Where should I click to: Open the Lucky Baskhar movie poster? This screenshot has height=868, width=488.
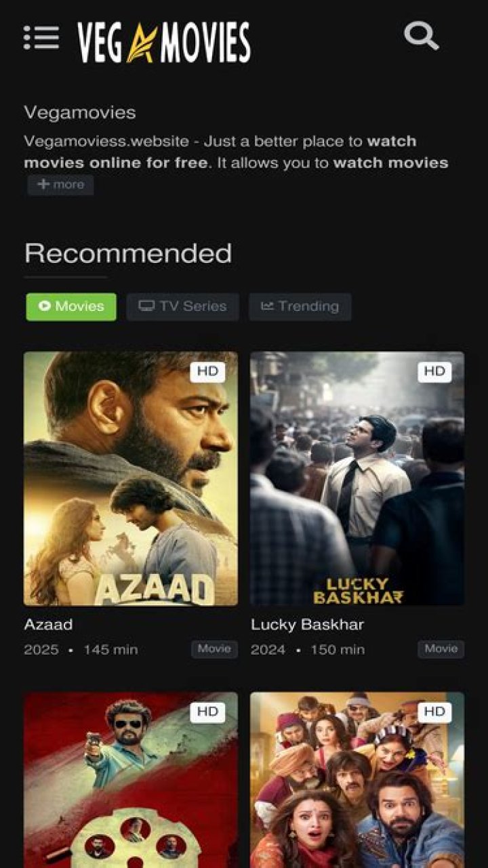coord(358,478)
